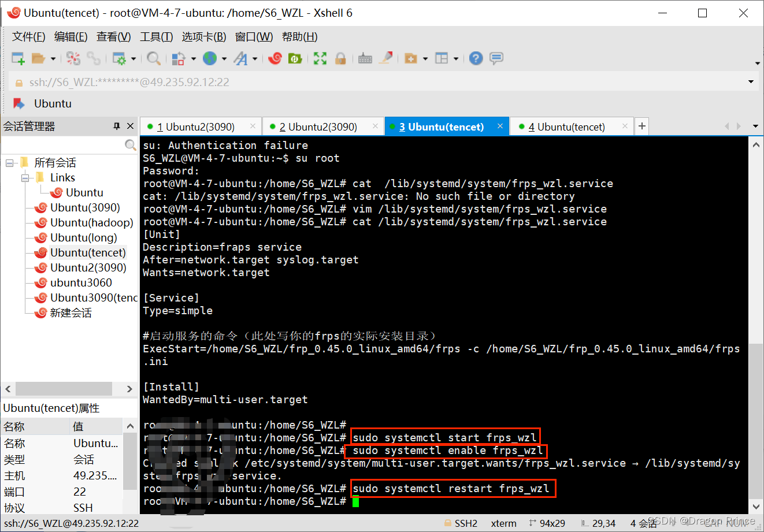Screen dimensions: 764x532
Task: Click the 名称 properties column header
Action: pos(34,426)
